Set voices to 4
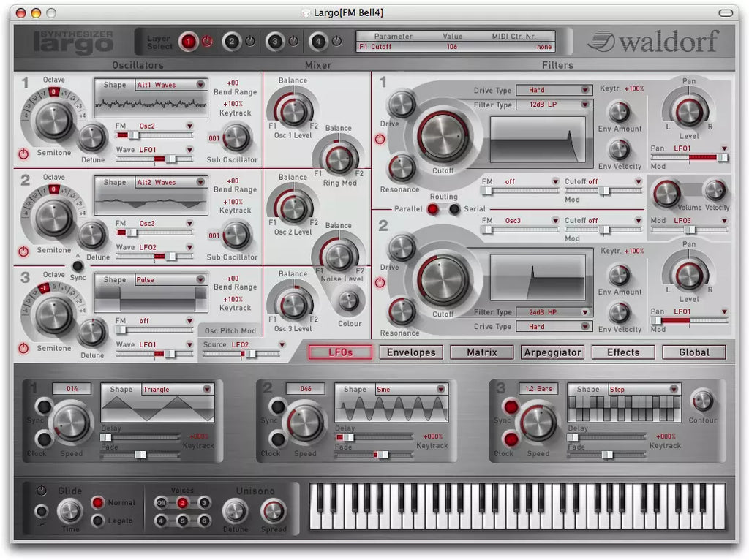The height and width of the screenshot is (560, 749). [161, 521]
